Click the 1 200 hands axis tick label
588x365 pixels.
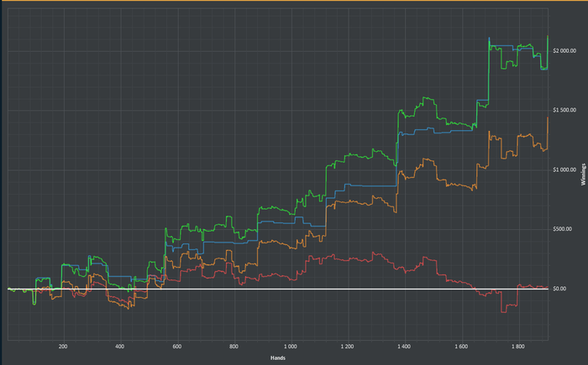(347, 347)
